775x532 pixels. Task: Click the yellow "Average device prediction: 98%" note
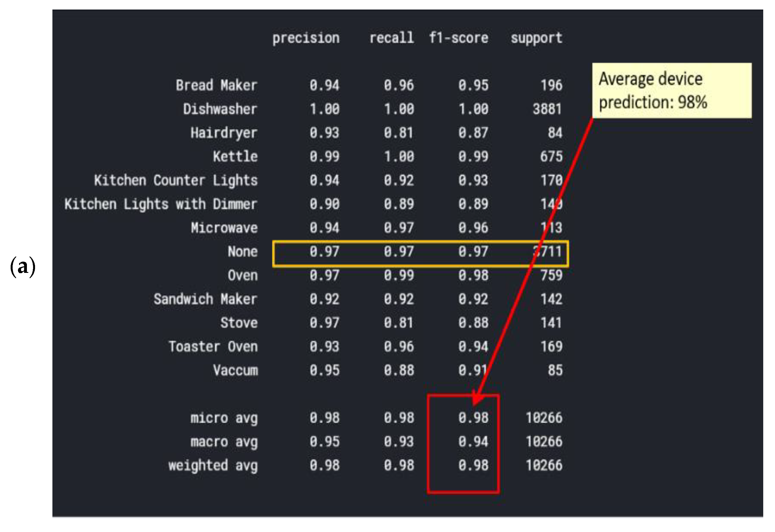pos(671,90)
